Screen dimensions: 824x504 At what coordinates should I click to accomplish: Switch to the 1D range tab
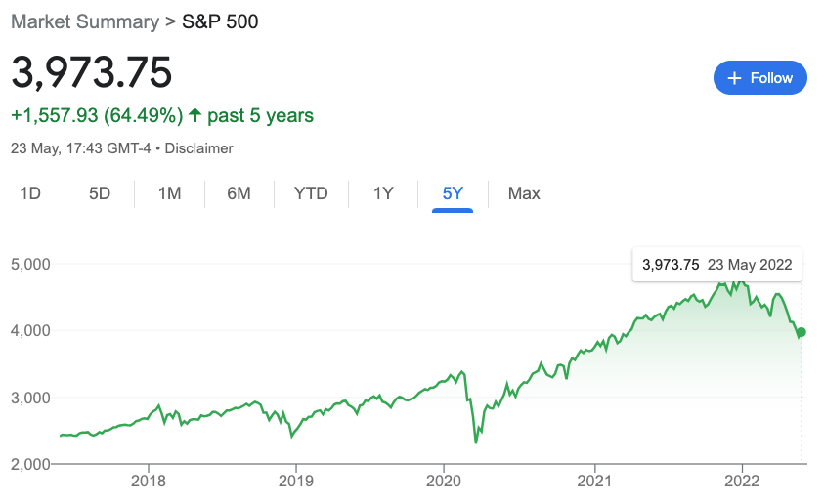click(30, 193)
